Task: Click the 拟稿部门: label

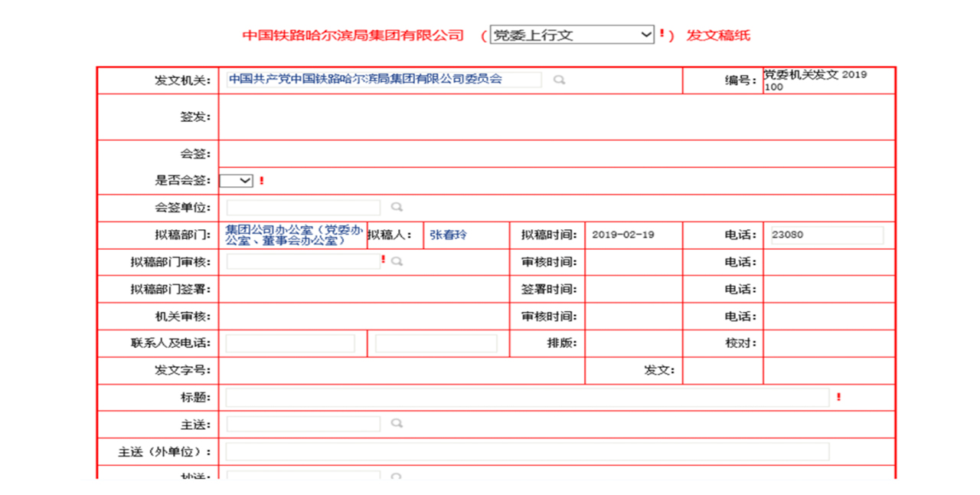Action: (182, 235)
